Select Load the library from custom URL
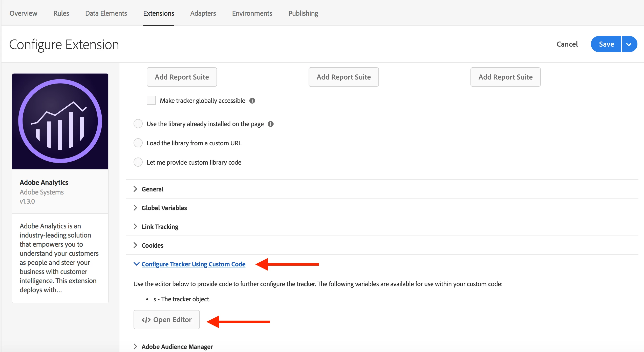 pyautogui.click(x=138, y=143)
